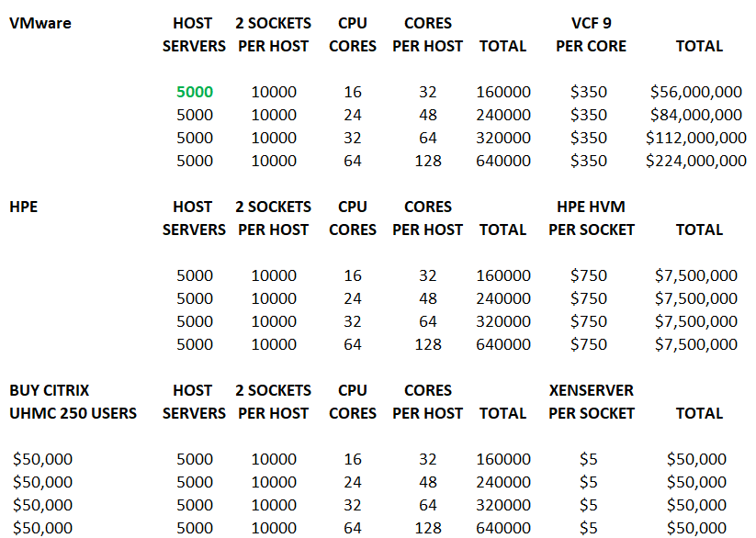Select the HPE HVM header cell

591,207
